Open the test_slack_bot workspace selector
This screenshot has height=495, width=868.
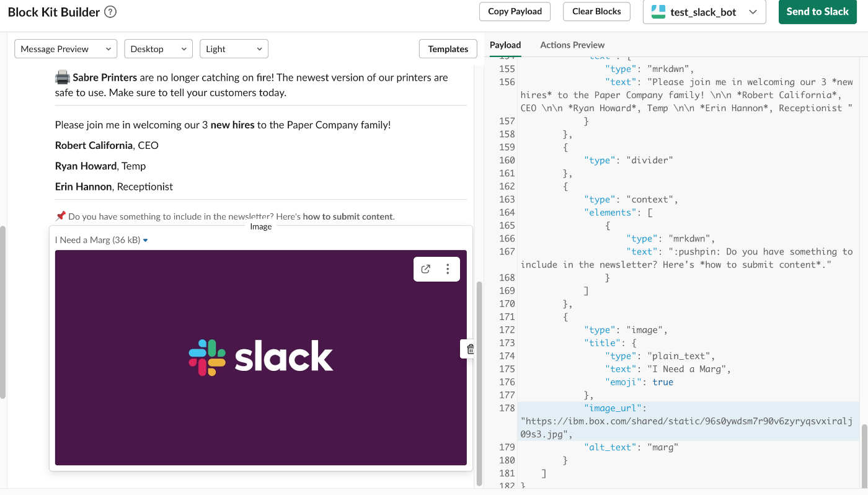704,12
